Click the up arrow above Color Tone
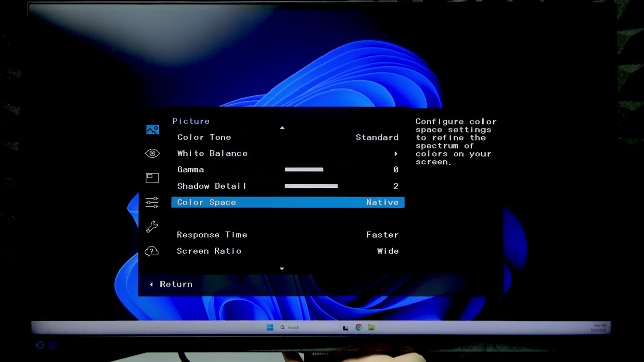 (x=282, y=128)
